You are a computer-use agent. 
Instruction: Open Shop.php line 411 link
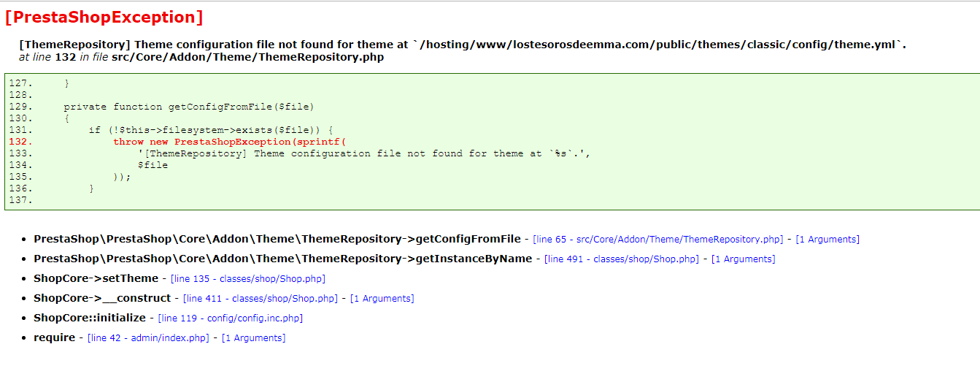[x=261, y=298]
